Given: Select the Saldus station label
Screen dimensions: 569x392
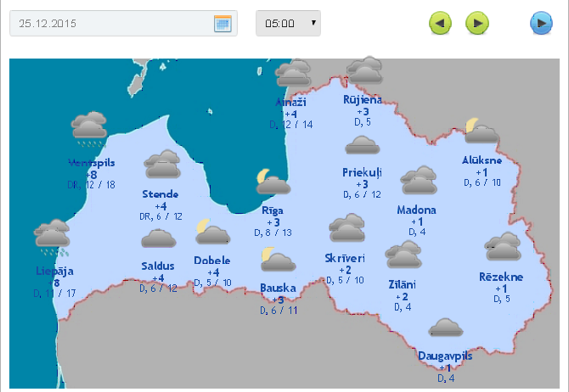Looking at the screenshot, I should (158, 266).
